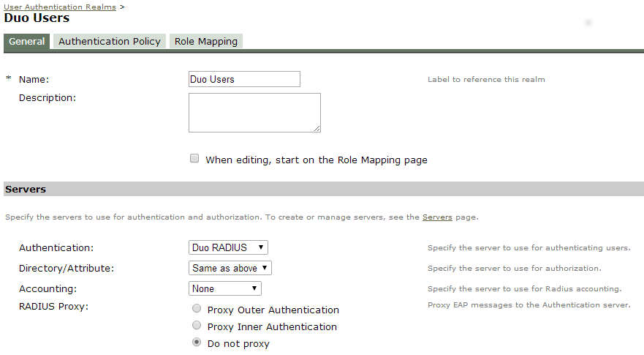
Task: Select Proxy Outer Authentication radio button
Action: click(x=196, y=309)
